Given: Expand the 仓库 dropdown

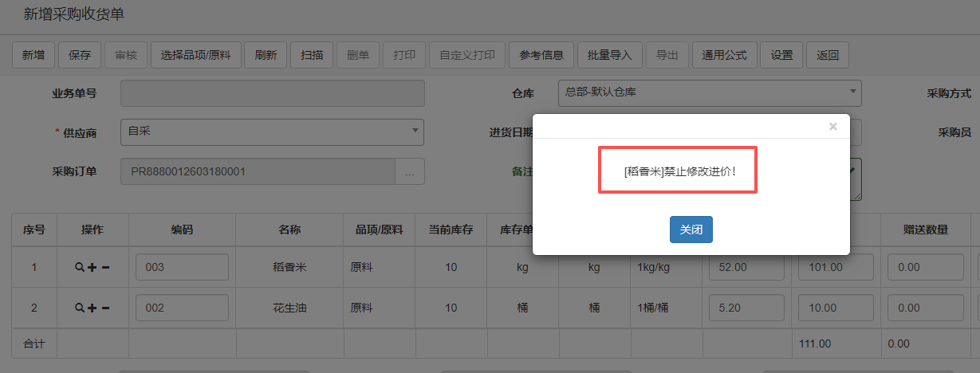Looking at the screenshot, I should (x=710, y=92).
